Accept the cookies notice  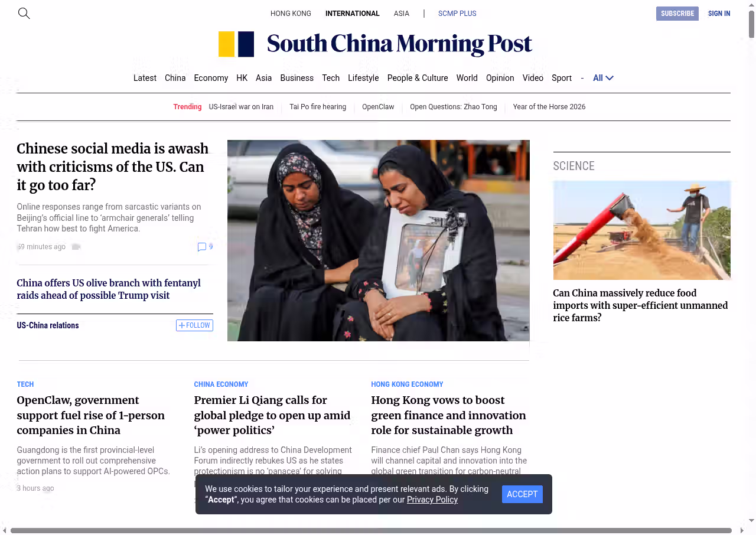tap(522, 494)
